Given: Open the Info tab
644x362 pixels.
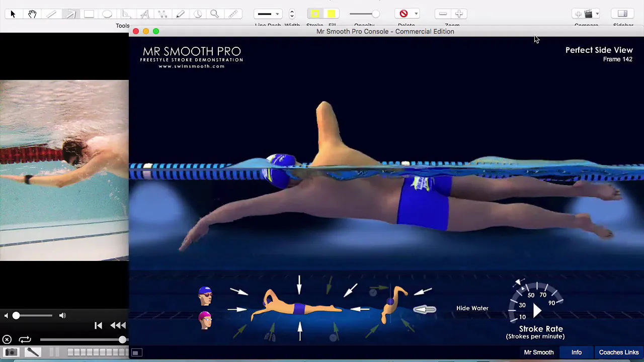Looking at the screenshot, I should [577, 352].
